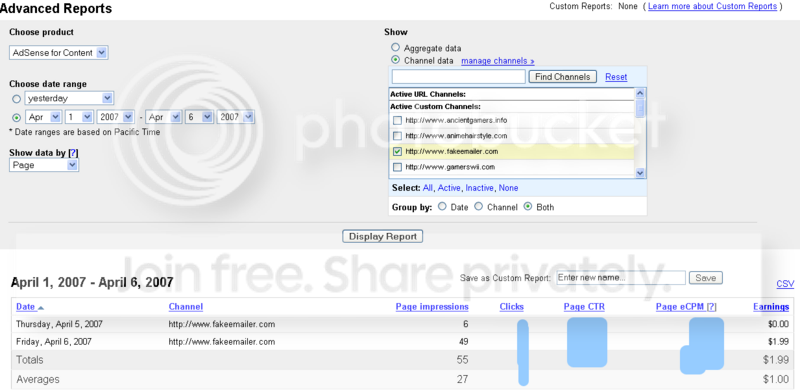The image size is (800, 392).
Task: Sort by Earnings column header
Action: coord(771,307)
